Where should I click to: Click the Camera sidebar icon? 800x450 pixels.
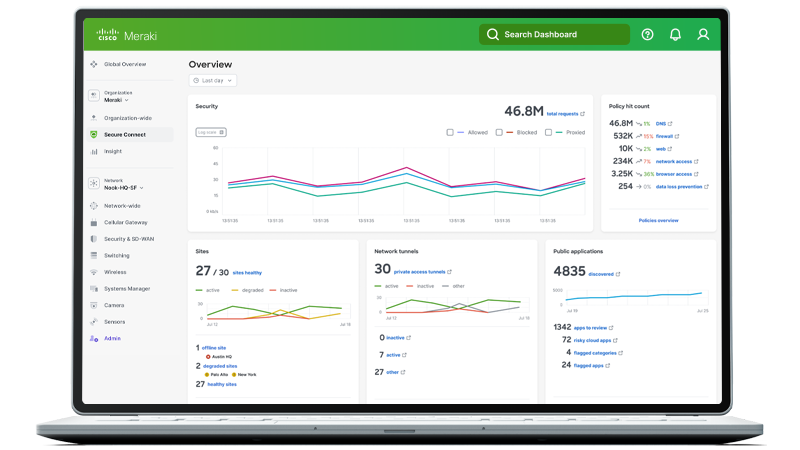93,305
